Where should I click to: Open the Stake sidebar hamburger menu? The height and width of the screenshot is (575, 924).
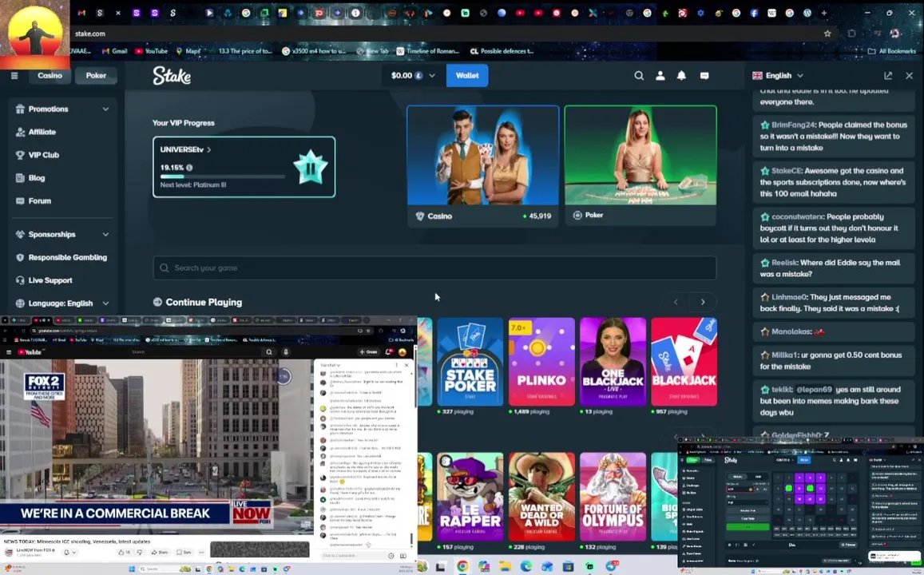14,75
